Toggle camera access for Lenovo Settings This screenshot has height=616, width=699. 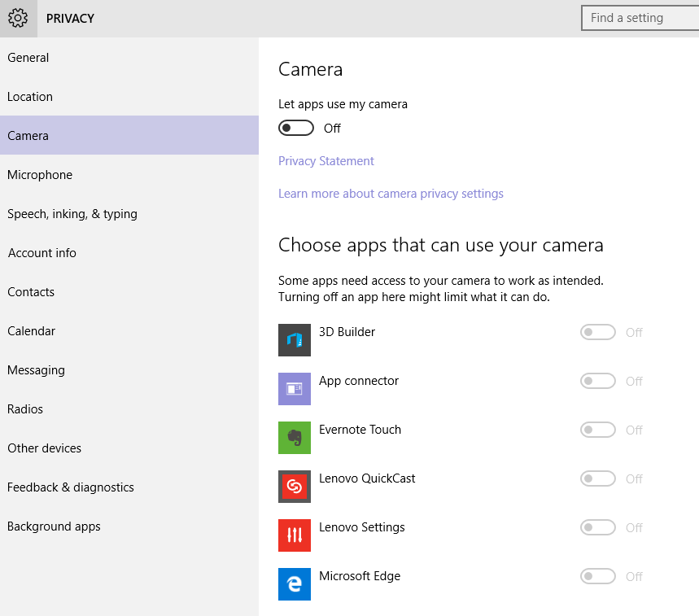pyautogui.click(x=598, y=527)
